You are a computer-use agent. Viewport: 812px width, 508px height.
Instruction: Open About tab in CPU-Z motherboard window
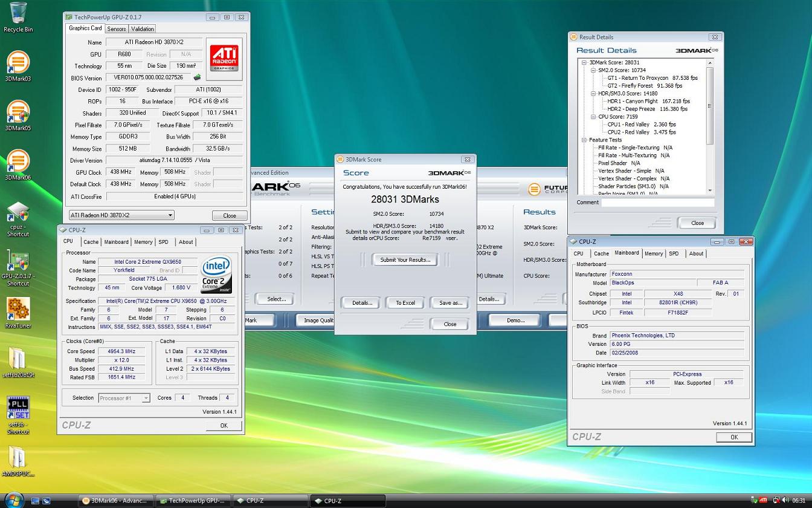[696, 253]
